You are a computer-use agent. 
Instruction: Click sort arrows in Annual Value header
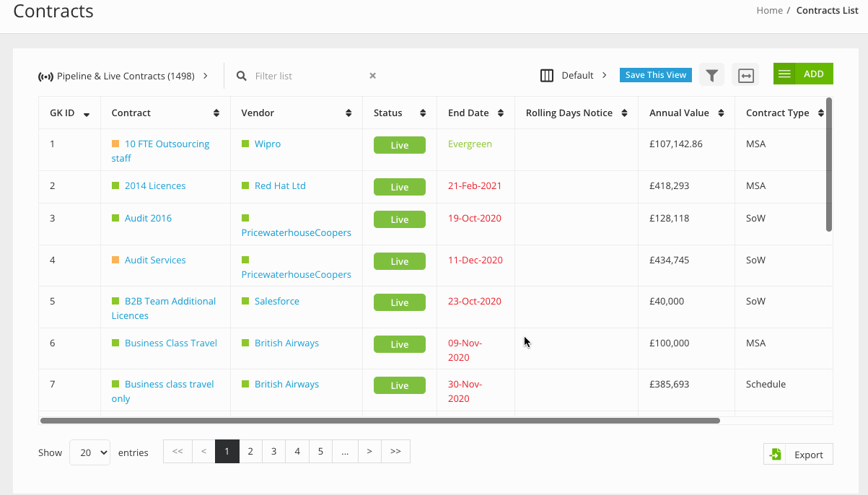coord(720,113)
